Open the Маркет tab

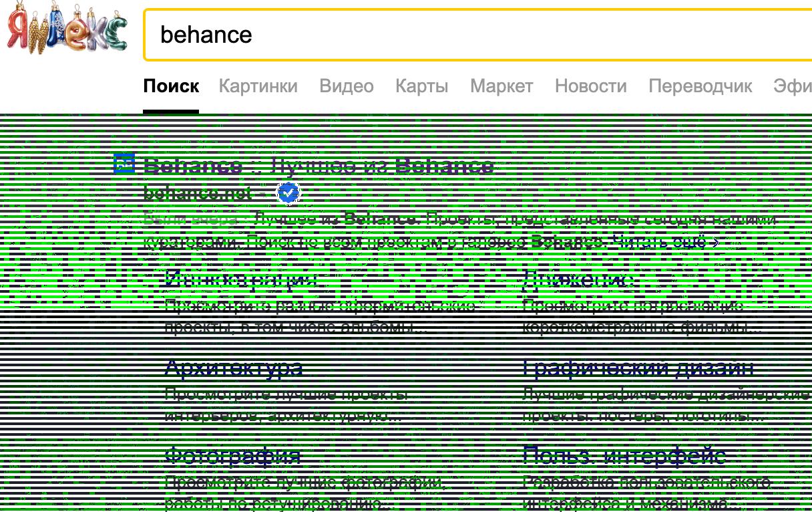[501, 86]
